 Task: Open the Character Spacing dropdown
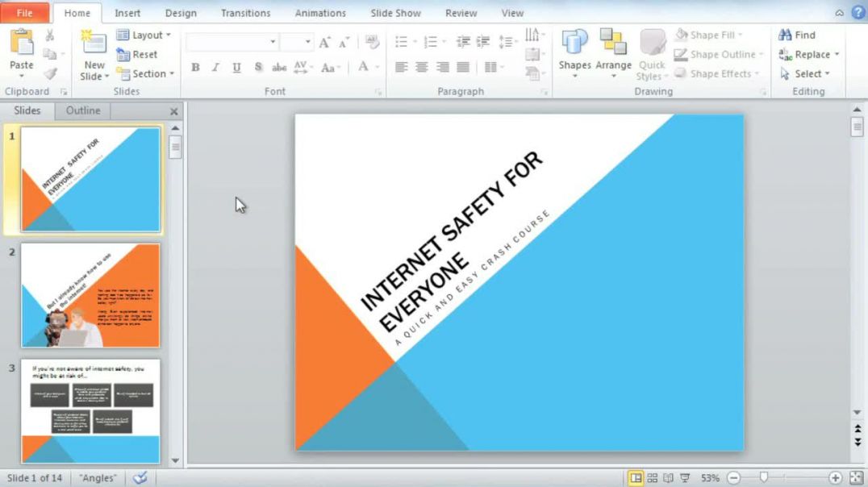[303, 68]
